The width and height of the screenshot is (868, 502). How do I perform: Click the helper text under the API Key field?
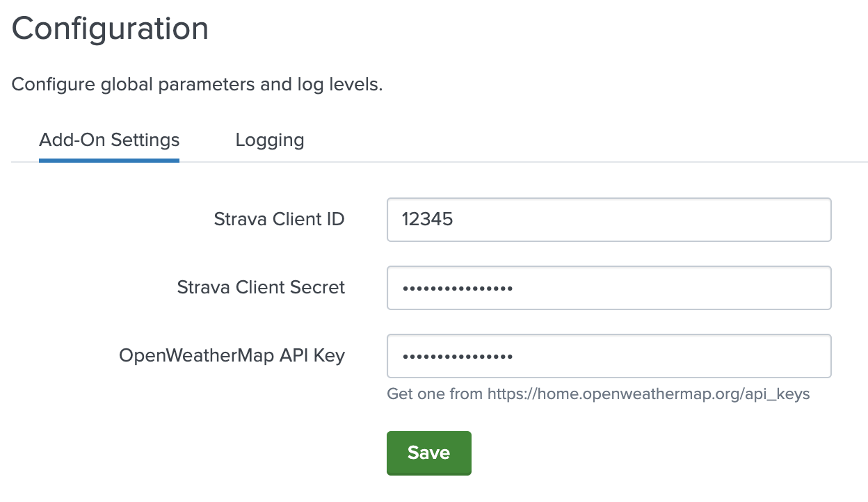(597, 394)
